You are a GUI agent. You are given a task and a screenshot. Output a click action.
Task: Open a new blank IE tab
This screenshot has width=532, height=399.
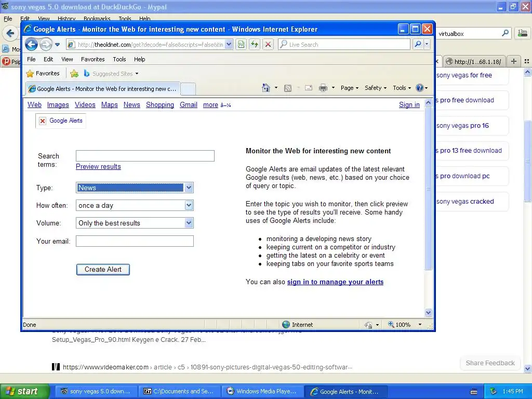(x=188, y=89)
